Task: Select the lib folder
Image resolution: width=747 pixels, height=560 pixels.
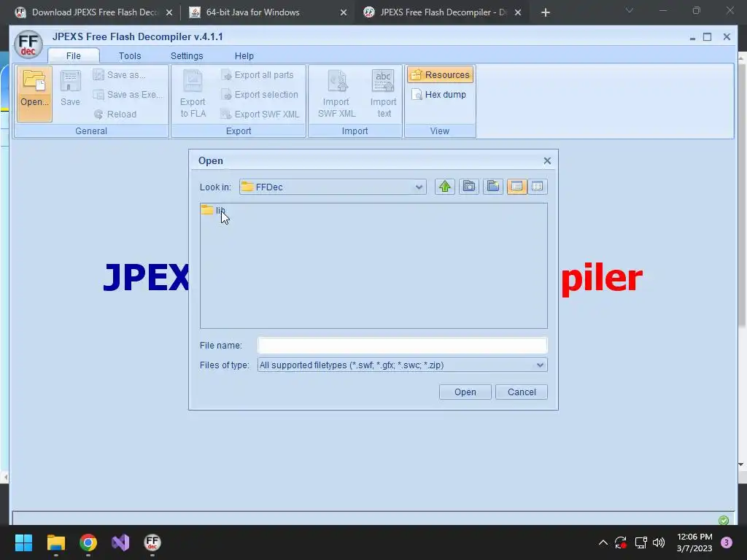Action: click(213, 210)
